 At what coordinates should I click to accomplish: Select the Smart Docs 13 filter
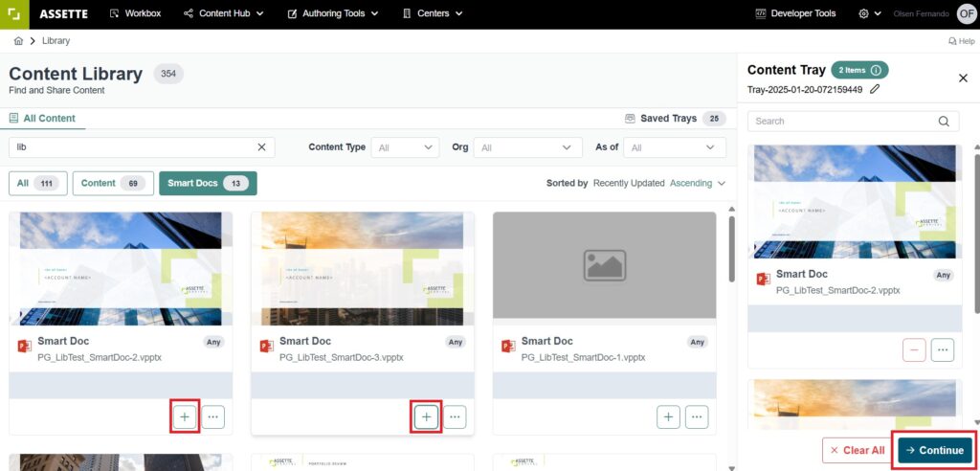click(x=208, y=183)
